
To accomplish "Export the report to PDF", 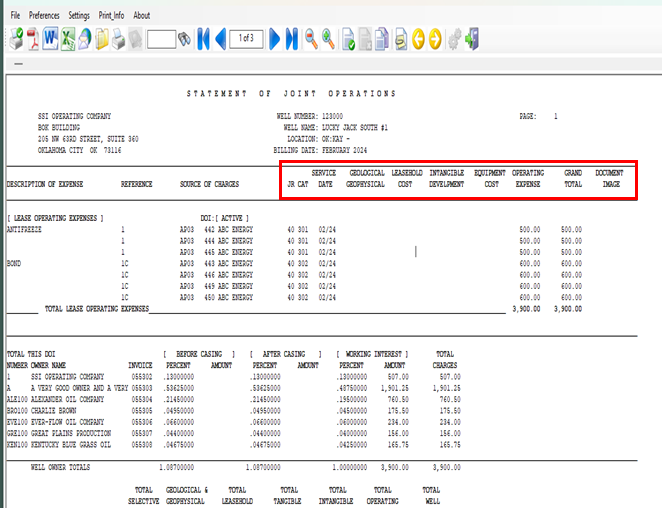I will 33,39.
